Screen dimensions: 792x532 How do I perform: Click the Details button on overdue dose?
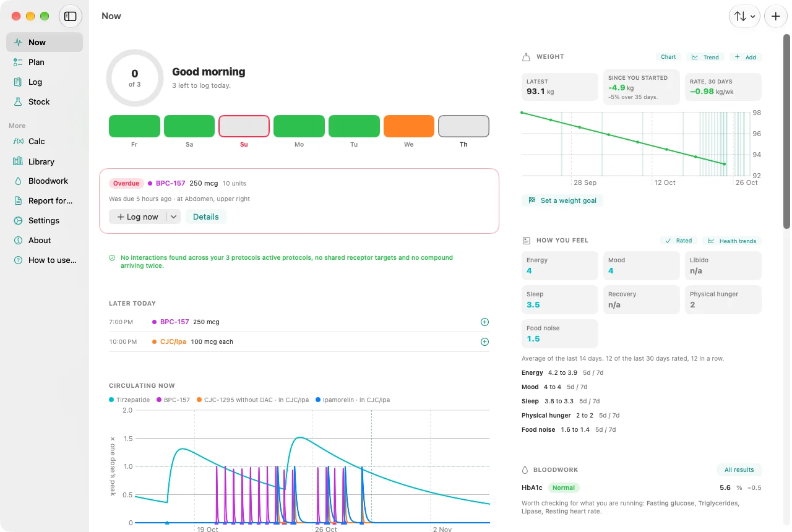pyautogui.click(x=206, y=217)
